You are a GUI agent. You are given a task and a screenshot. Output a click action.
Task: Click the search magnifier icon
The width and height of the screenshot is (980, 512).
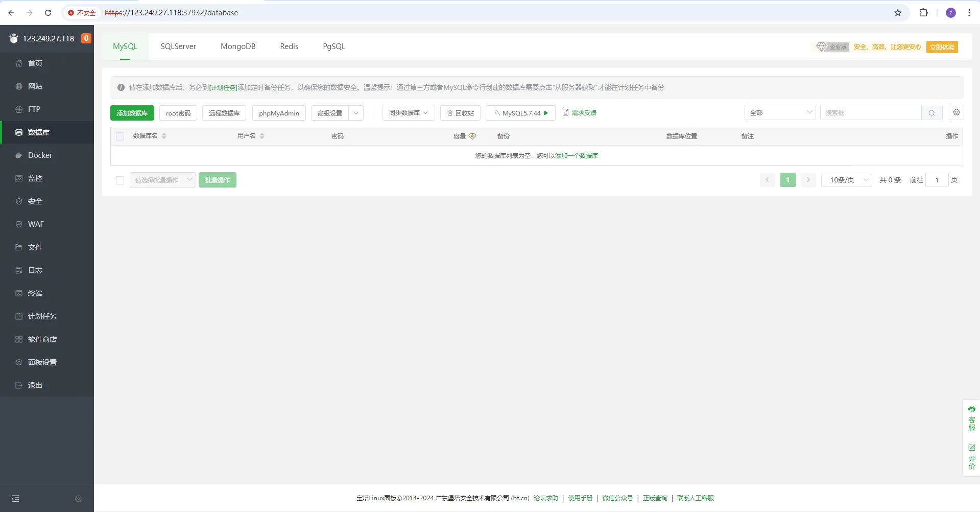point(932,113)
